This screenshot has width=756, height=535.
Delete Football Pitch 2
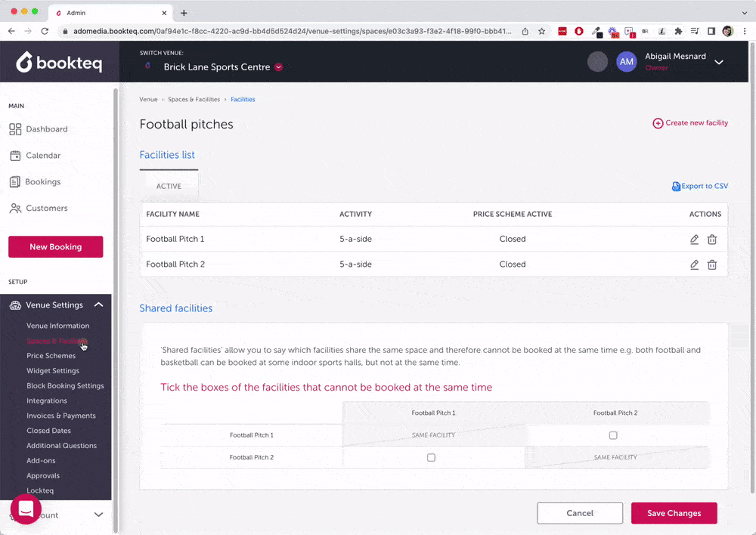[712, 264]
